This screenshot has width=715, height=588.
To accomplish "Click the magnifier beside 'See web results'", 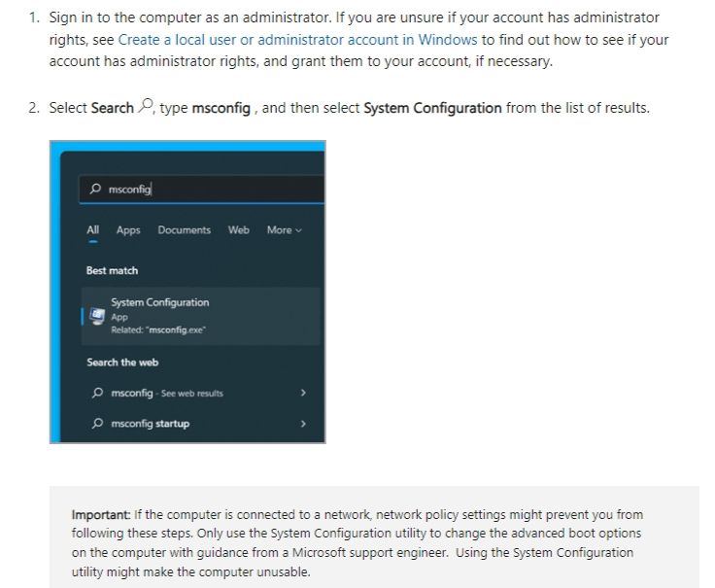I will coord(98,394).
